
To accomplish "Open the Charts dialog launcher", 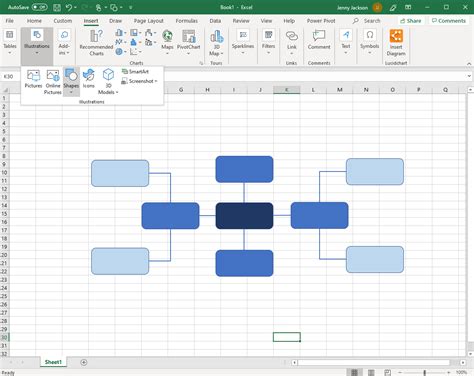I will coord(201,63).
